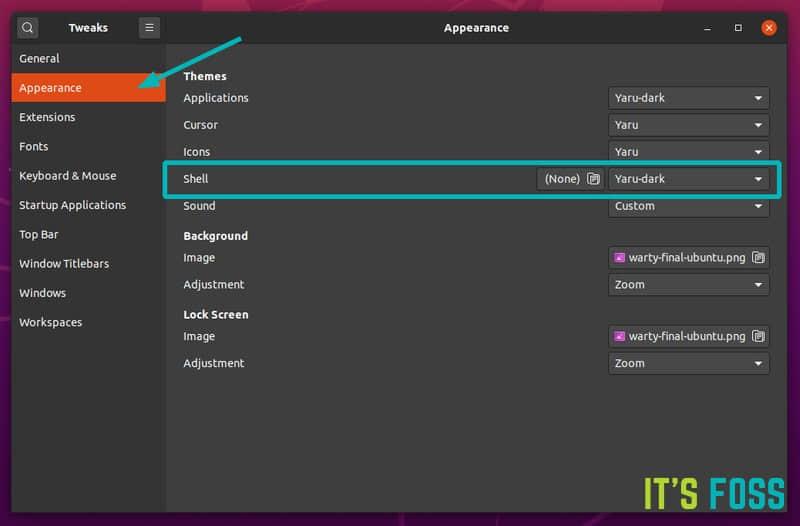Click the Lock Screen image file thumbnail icon
The width and height of the screenshot is (800, 526).
pyautogui.click(x=620, y=336)
